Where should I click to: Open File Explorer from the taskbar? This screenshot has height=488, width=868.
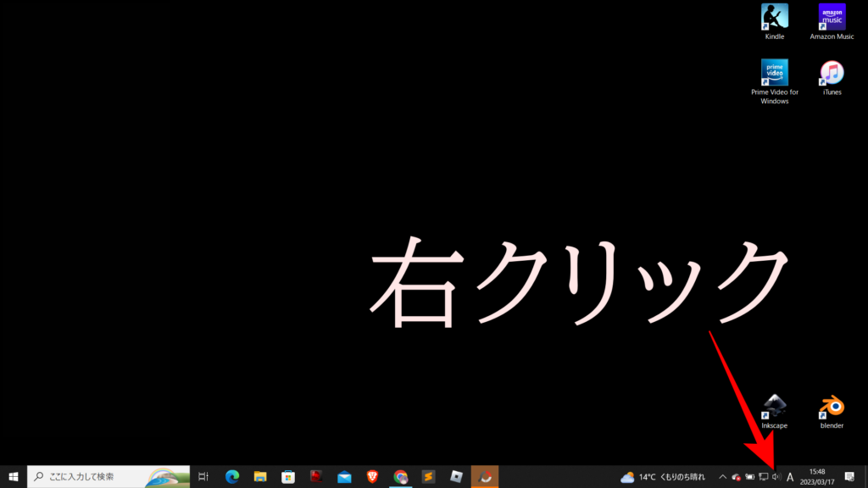[260, 477]
